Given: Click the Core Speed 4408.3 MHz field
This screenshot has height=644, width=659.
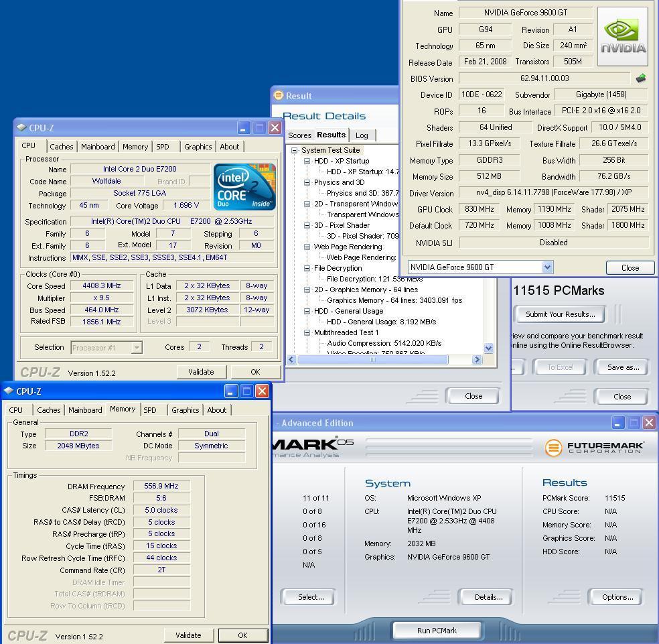Looking at the screenshot, I should (102, 286).
